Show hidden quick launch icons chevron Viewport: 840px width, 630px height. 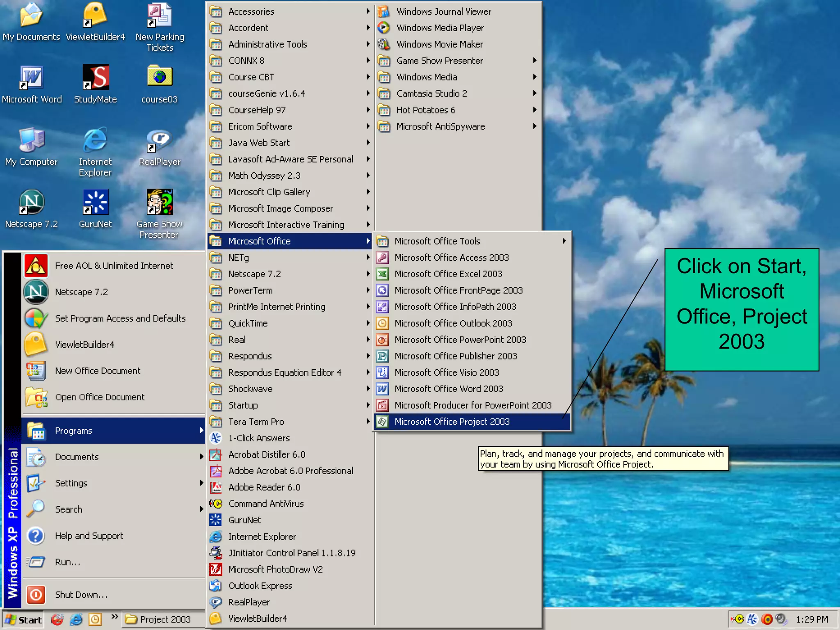[x=114, y=617]
